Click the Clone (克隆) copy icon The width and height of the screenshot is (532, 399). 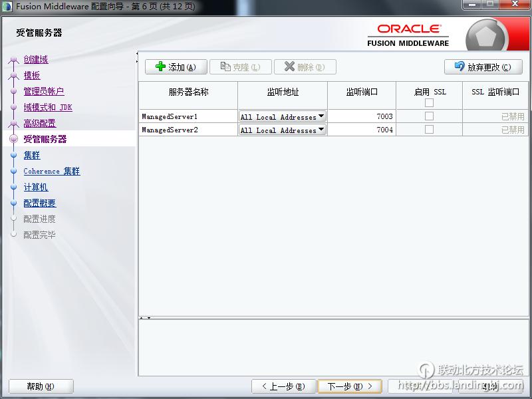click(225, 67)
